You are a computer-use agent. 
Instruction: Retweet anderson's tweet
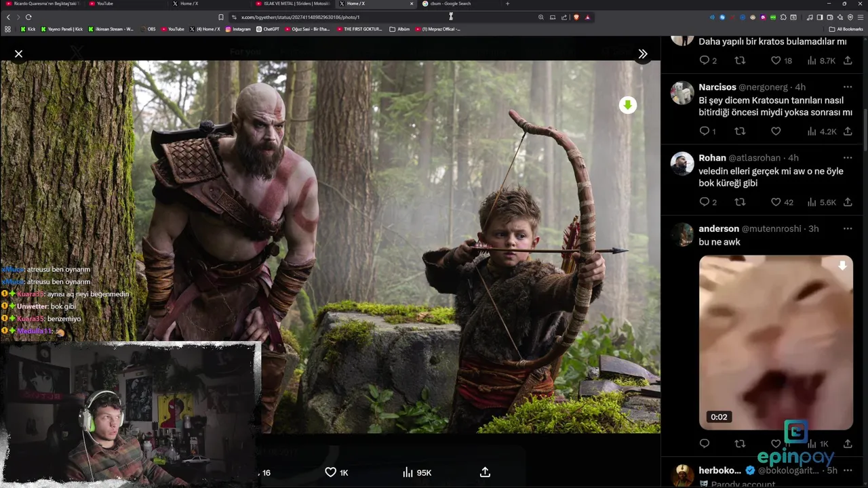tap(740, 443)
